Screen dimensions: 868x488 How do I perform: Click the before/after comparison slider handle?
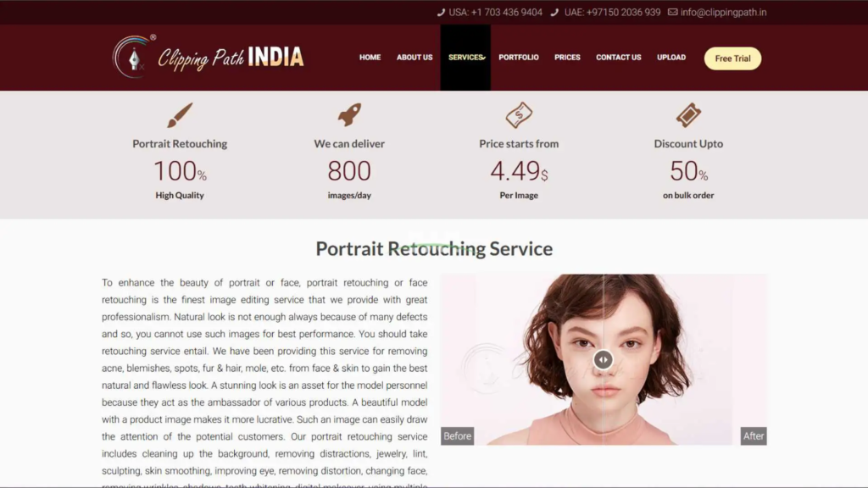604,359
